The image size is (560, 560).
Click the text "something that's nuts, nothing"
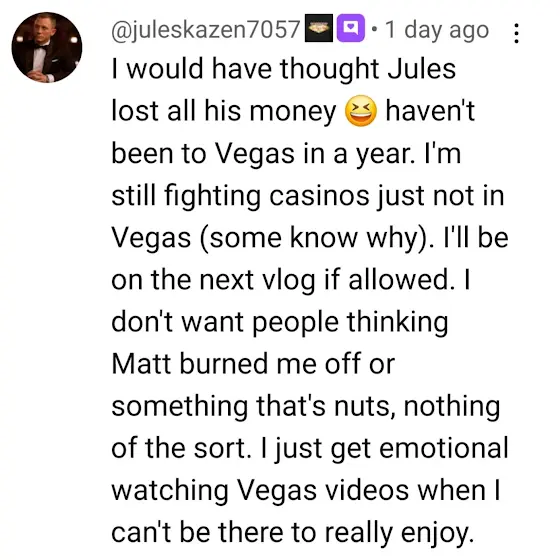(306, 406)
